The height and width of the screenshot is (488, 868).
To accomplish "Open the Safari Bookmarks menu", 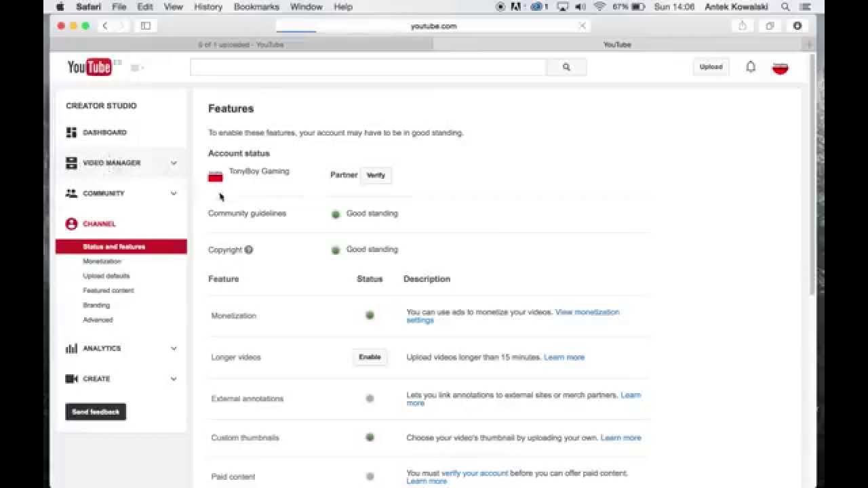I will coord(256,7).
